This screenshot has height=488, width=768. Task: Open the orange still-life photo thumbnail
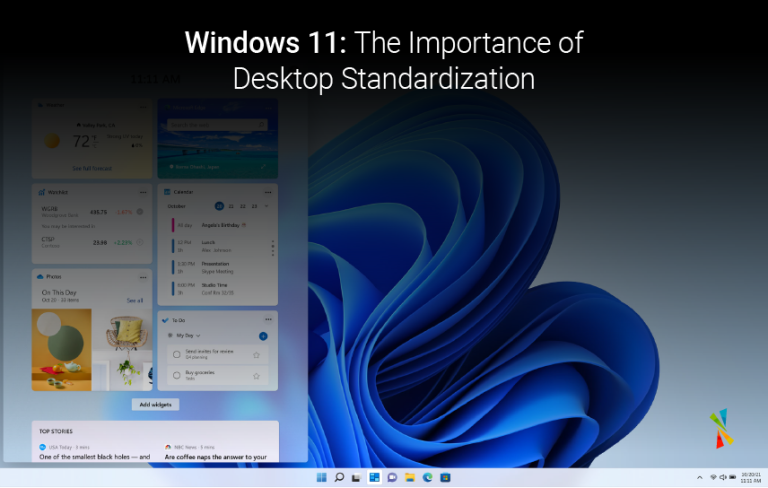(62, 350)
